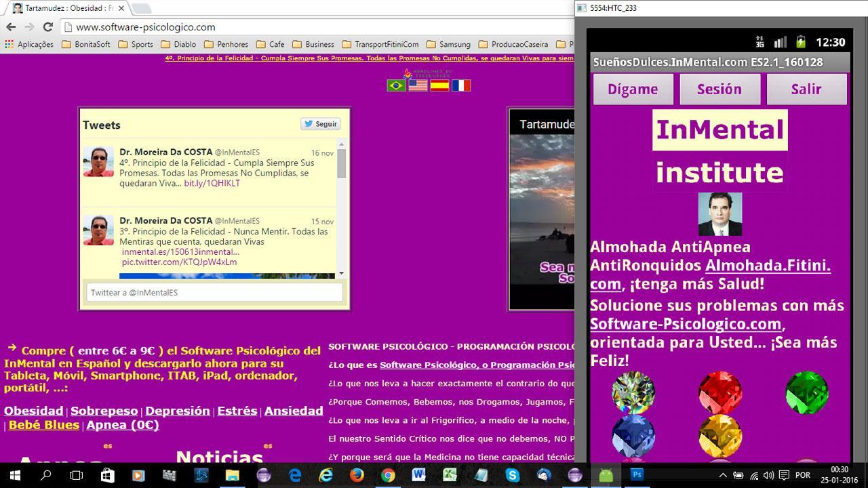Image resolution: width=868 pixels, height=488 pixels.
Task: Open Microsoft Word from the taskbar
Action: [x=418, y=475]
